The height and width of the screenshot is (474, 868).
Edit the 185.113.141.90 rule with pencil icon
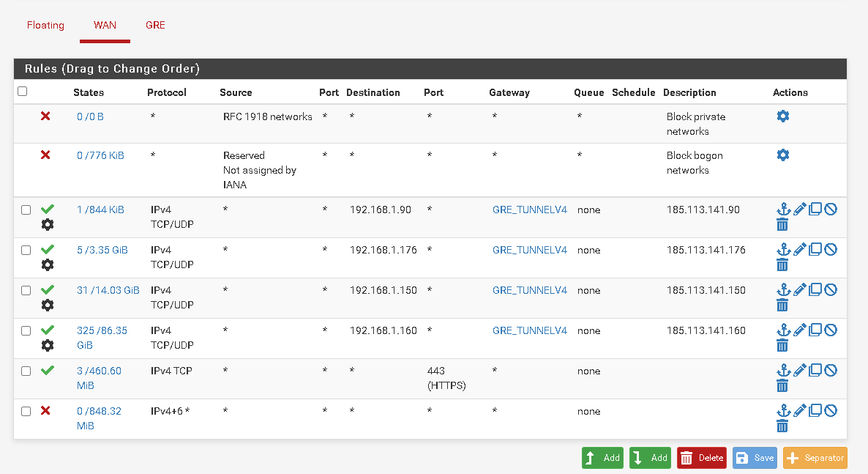[x=799, y=210]
